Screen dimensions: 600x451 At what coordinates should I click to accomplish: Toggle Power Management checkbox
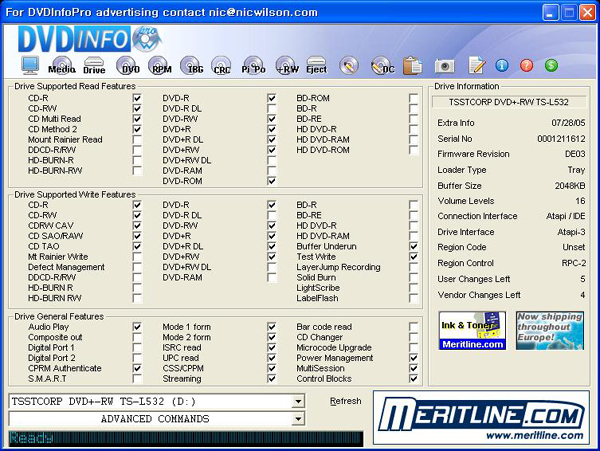[x=413, y=358]
